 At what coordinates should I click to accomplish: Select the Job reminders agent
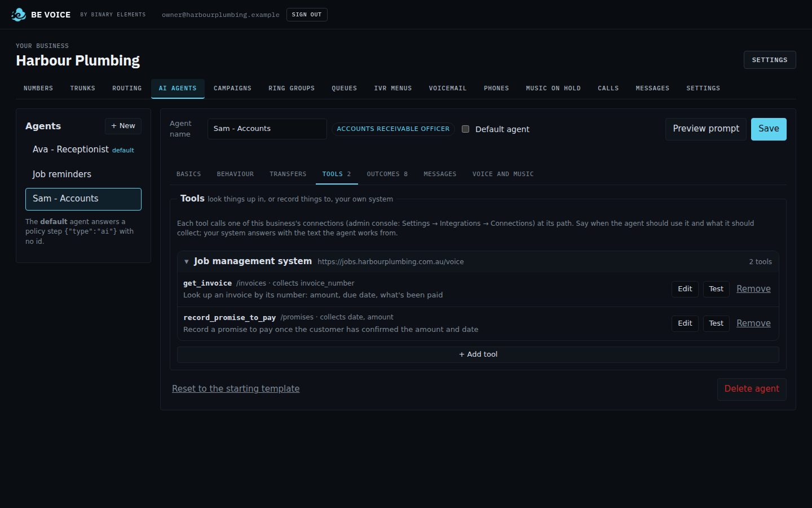coord(83,174)
